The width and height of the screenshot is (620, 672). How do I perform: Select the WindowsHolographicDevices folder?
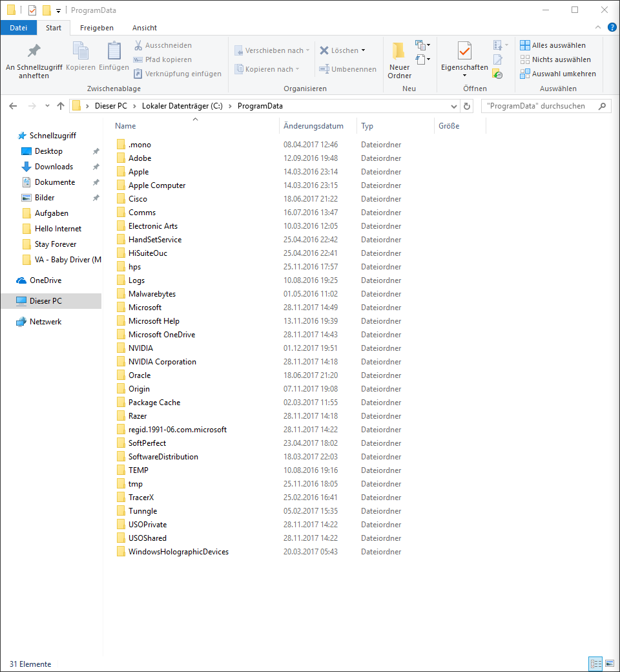coord(178,552)
